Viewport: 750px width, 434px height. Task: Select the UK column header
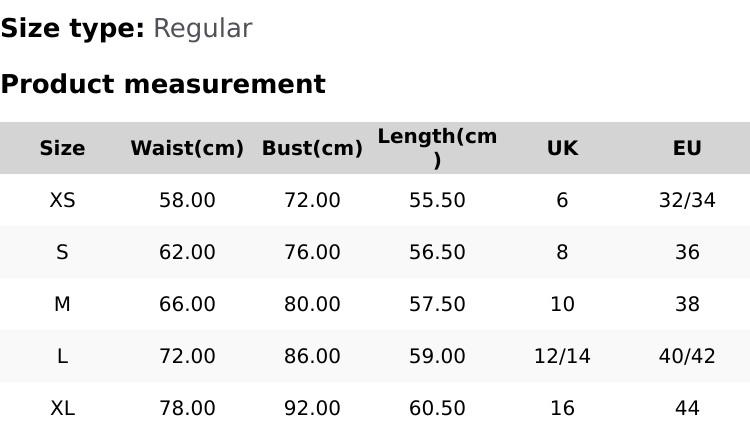pos(562,148)
